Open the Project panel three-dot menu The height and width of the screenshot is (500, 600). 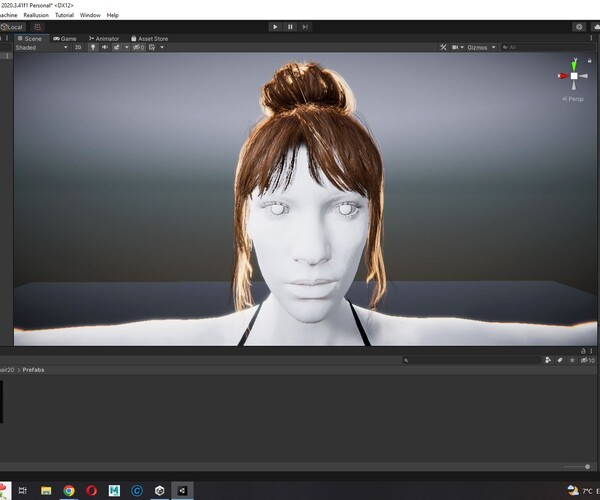click(x=592, y=351)
